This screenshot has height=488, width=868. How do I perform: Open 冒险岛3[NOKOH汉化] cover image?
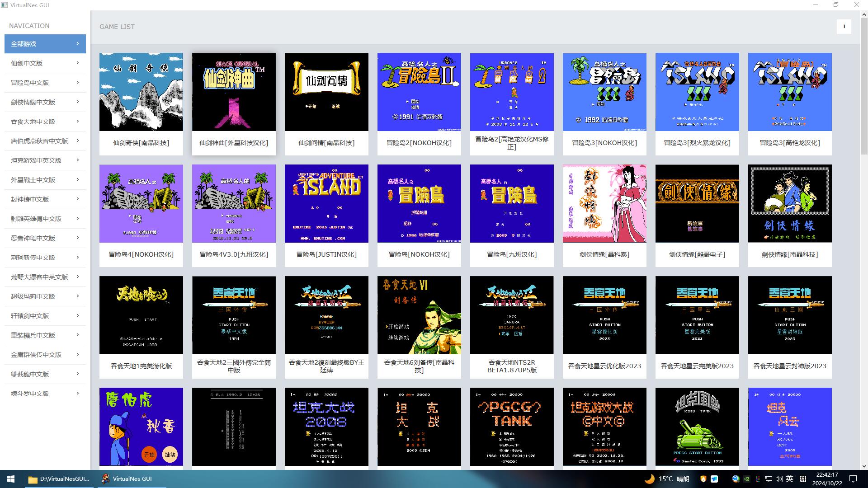(x=604, y=92)
